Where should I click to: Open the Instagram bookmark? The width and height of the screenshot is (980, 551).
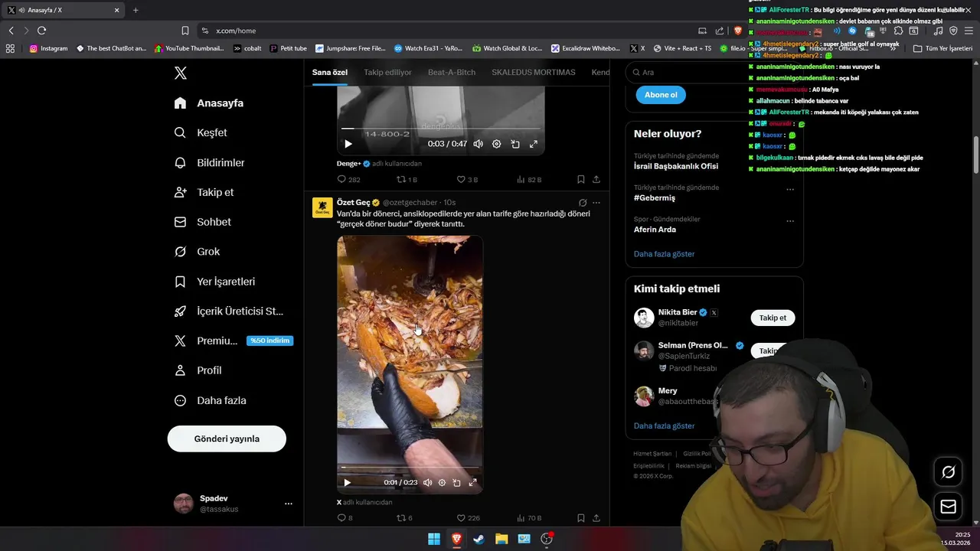click(x=48, y=48)
